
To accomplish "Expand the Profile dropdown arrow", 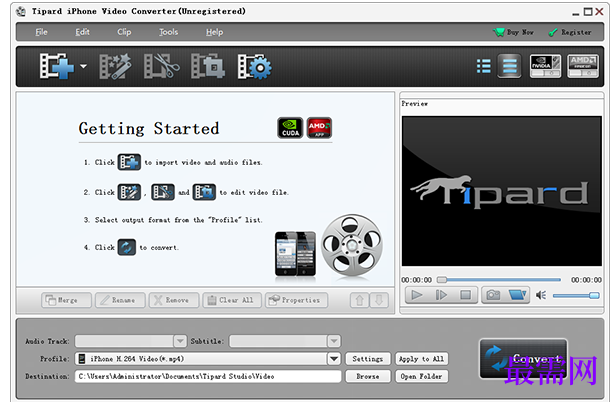I will click(x=334, y=358).
